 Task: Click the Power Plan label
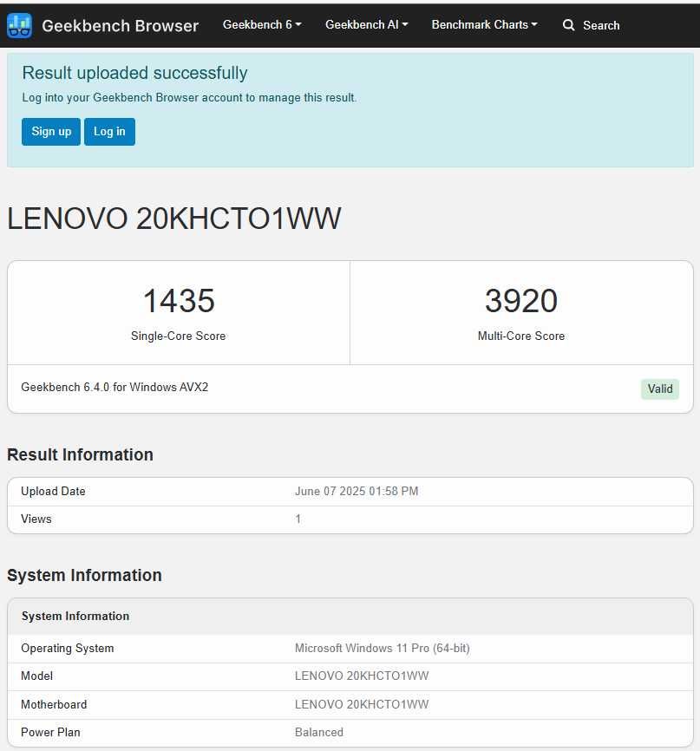click(50, 732)
